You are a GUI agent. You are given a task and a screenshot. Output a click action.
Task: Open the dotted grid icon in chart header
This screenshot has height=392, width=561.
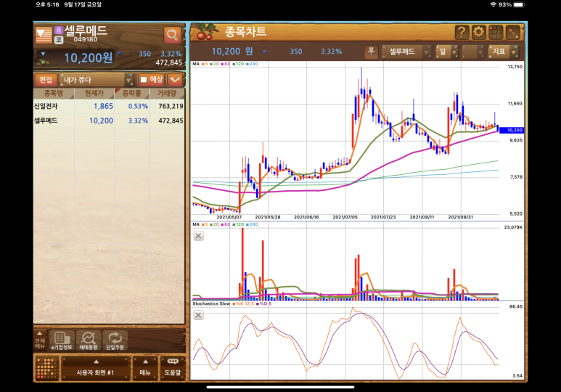click(496, 33)
